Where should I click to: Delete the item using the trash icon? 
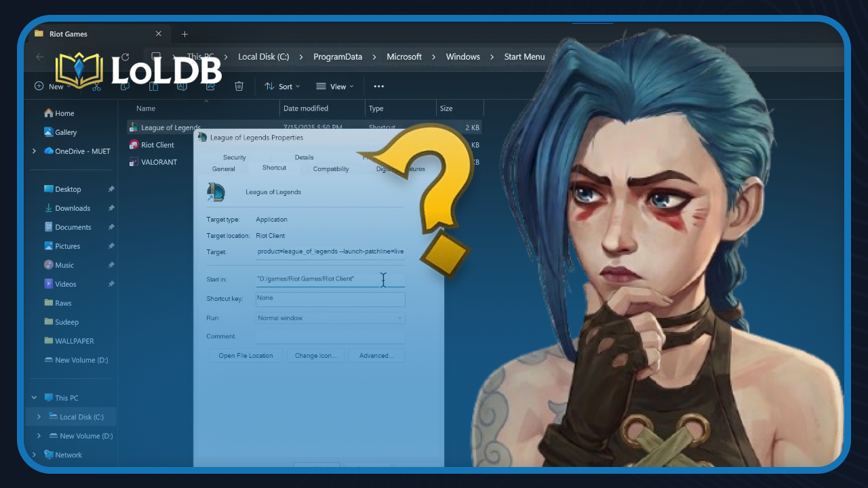239,86
